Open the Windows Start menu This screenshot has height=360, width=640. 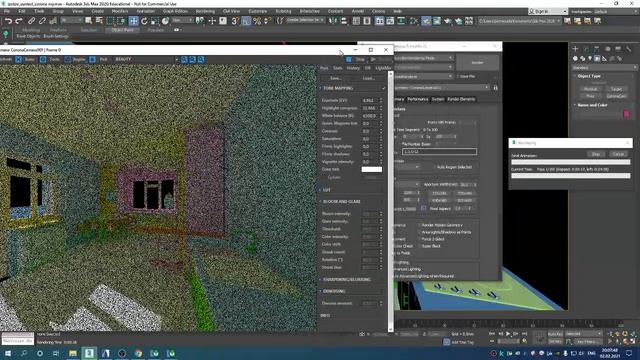point(8,353)
